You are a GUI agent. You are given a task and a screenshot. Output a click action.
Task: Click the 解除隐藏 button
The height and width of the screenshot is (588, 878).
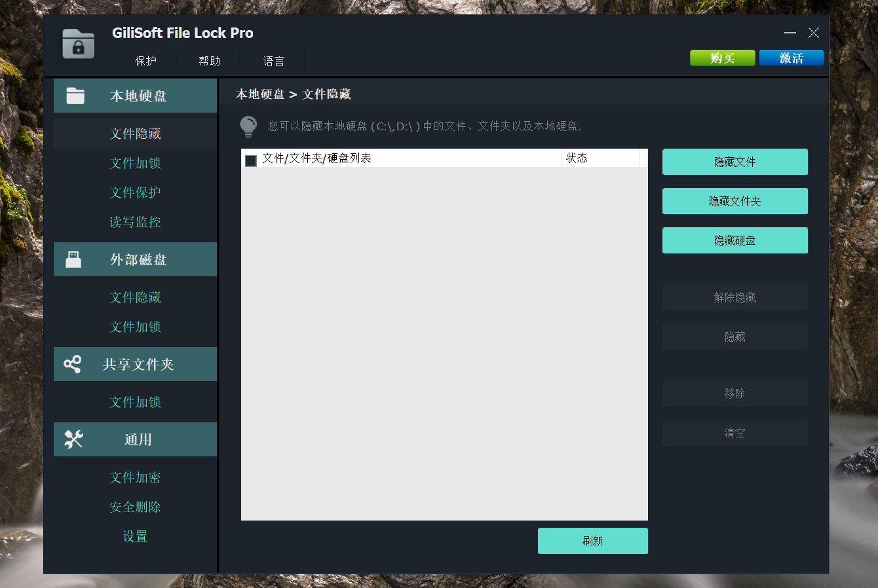pyautogui.click(x=735, y=297)
